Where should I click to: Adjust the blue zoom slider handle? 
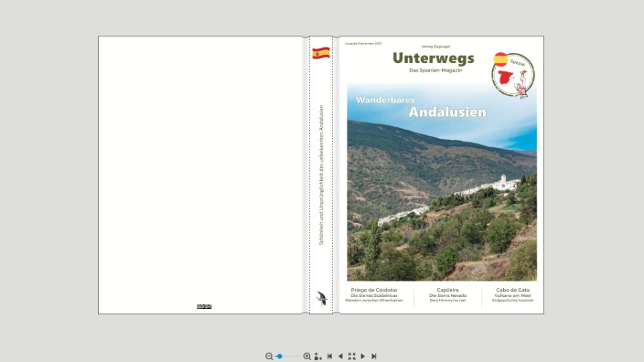[280, 356]
